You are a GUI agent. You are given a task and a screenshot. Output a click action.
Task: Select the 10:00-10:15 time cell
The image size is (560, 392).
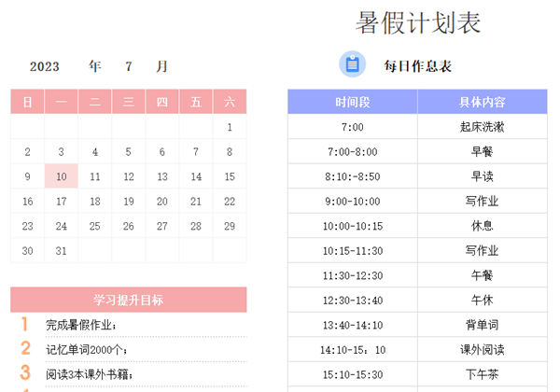tap(353, 226)
